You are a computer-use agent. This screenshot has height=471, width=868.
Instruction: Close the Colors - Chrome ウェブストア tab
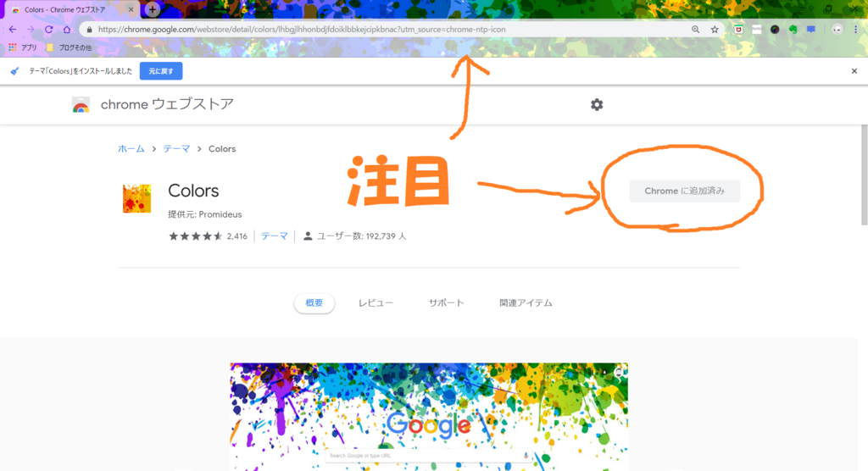131,9
